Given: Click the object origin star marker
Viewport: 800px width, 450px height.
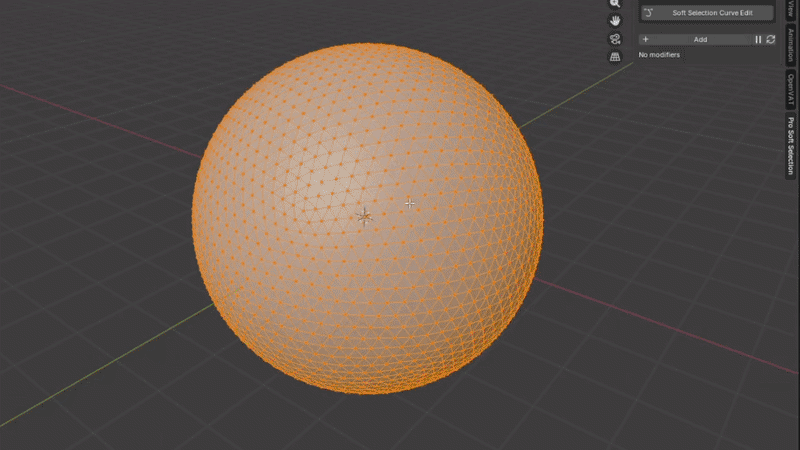Looking at the screenshot, I should pyautogui.click(x=364, y=217).
